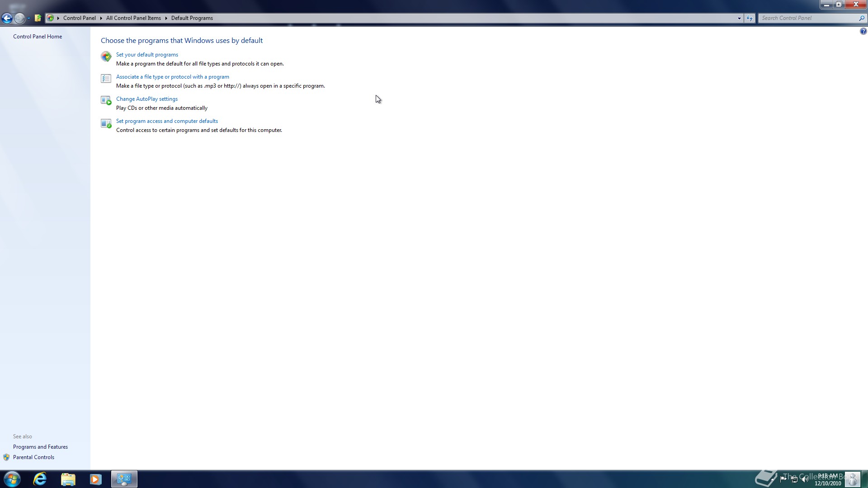Click the Associate file type icon
868x488 pixels.
[x=106, y=79]
